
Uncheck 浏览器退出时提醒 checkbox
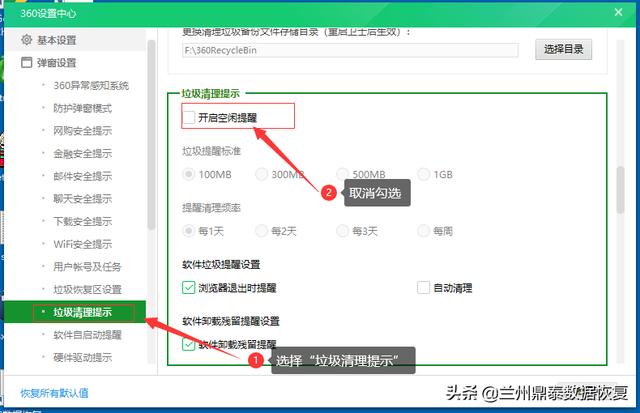(189, 288)
